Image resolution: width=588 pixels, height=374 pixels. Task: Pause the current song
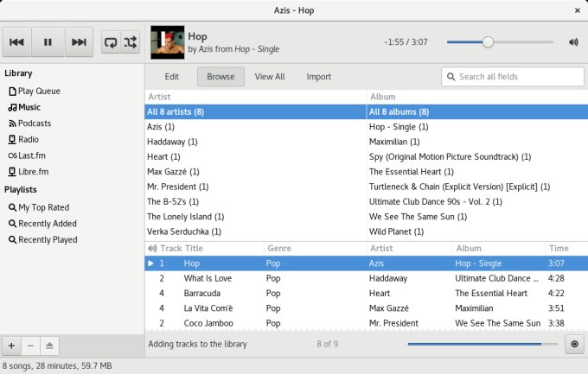pos(48,41)
